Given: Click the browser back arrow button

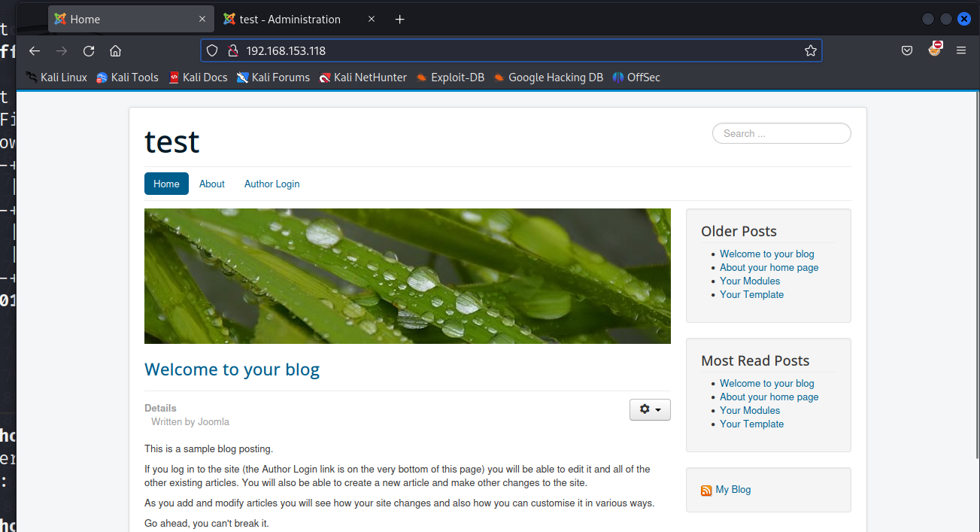Looking at the screenshot, I should click(35, 51).
